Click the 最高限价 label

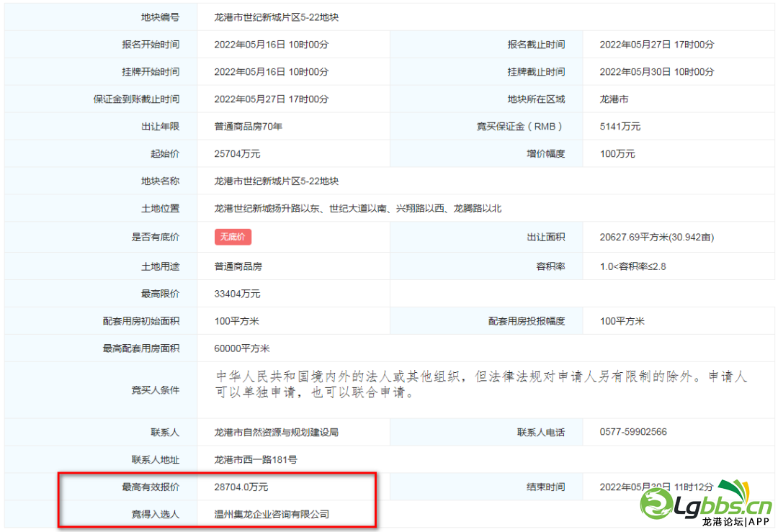click(x=160, y=294)
